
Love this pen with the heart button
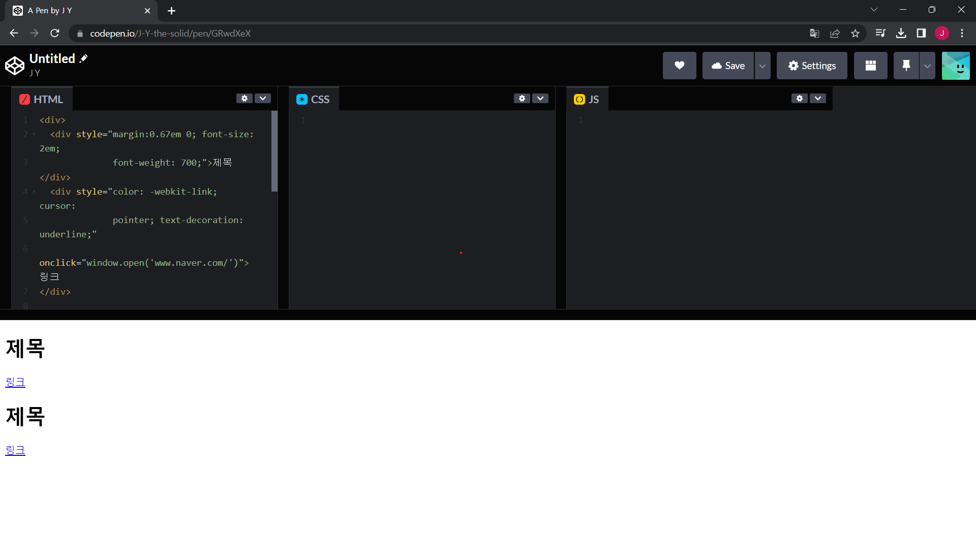[x=679, y=66]
